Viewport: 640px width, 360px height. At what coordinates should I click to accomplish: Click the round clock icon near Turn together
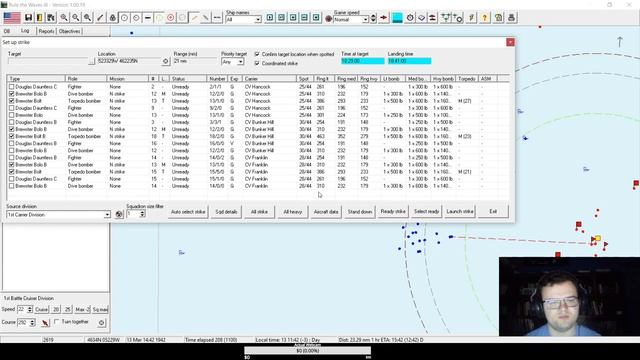[x=101, y=323]
